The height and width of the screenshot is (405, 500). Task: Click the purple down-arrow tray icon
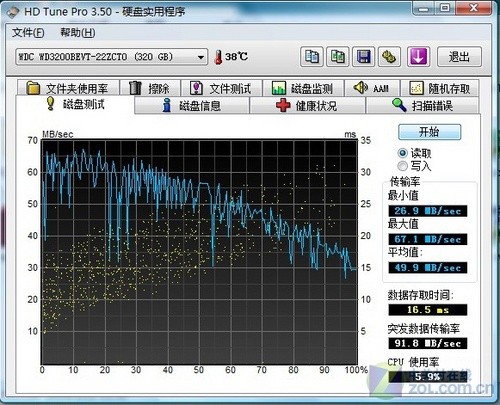point(418,57)
